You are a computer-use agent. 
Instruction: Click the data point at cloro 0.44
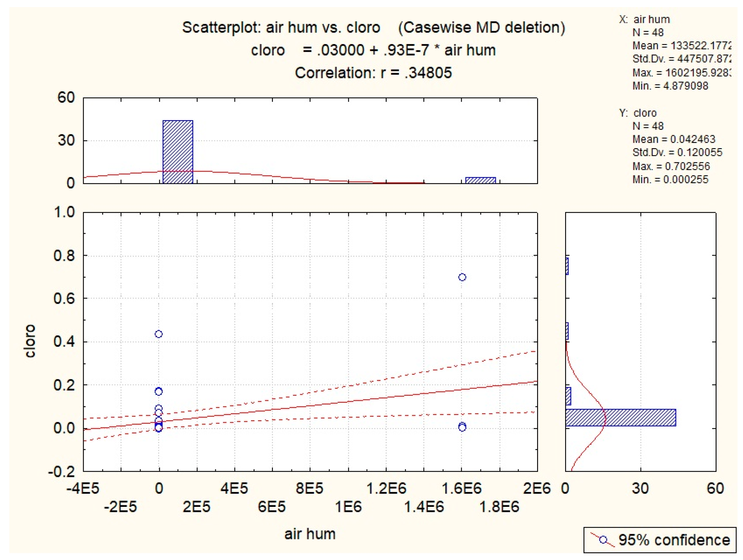coord(159,334)
